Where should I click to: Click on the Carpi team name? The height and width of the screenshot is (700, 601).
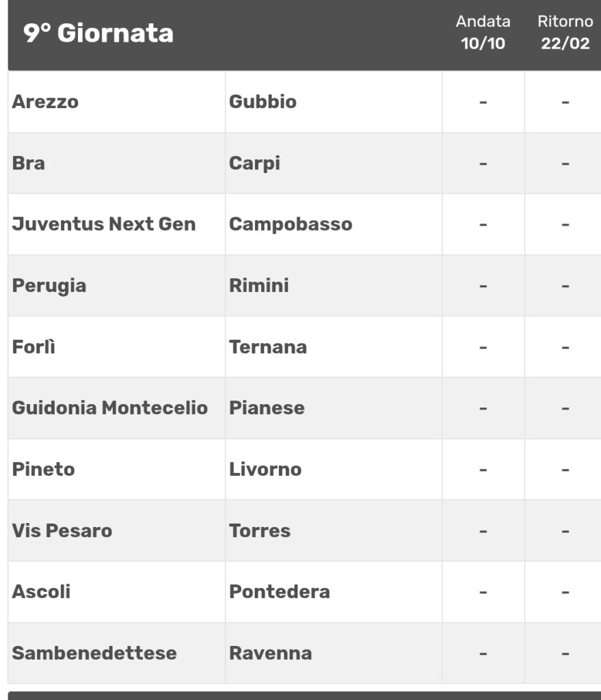pyautogui.click(x=254, y=163)
